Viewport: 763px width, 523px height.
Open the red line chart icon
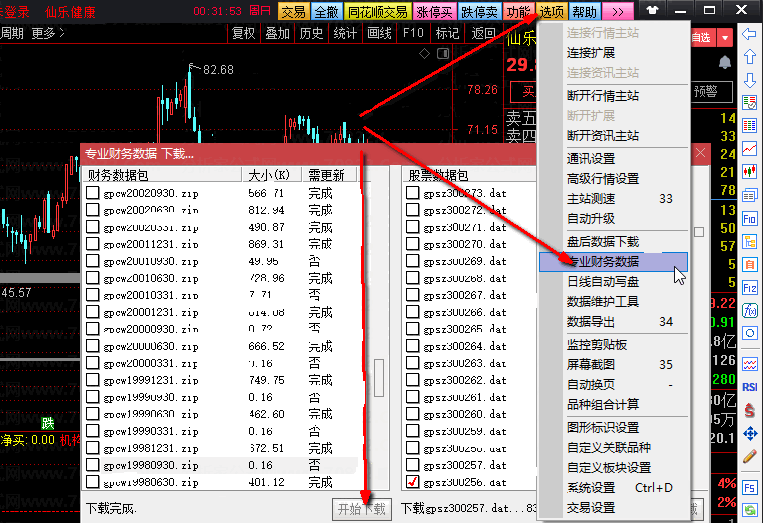pos(749,148)
